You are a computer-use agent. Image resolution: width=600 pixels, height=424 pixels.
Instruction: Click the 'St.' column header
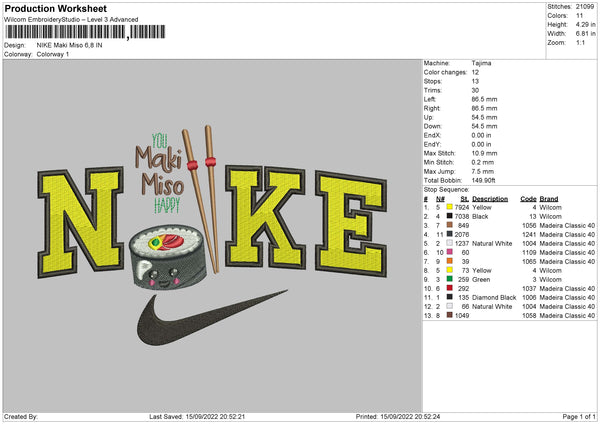465,199
